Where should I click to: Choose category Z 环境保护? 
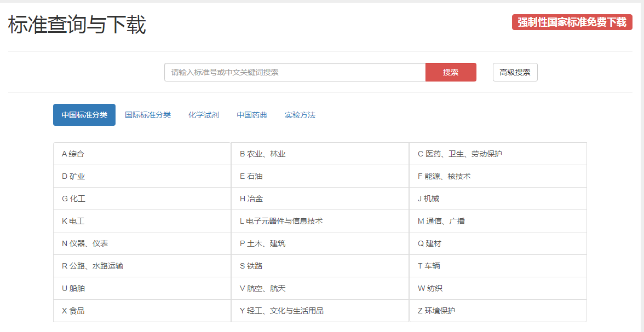(x=436, y=311)
